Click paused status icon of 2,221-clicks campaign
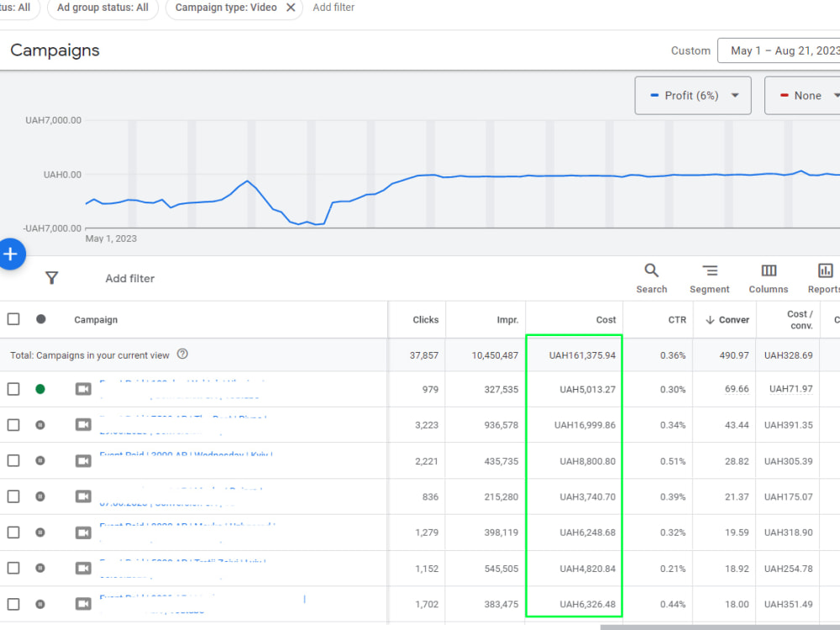The image size is (840, 630). click(40, 460)
